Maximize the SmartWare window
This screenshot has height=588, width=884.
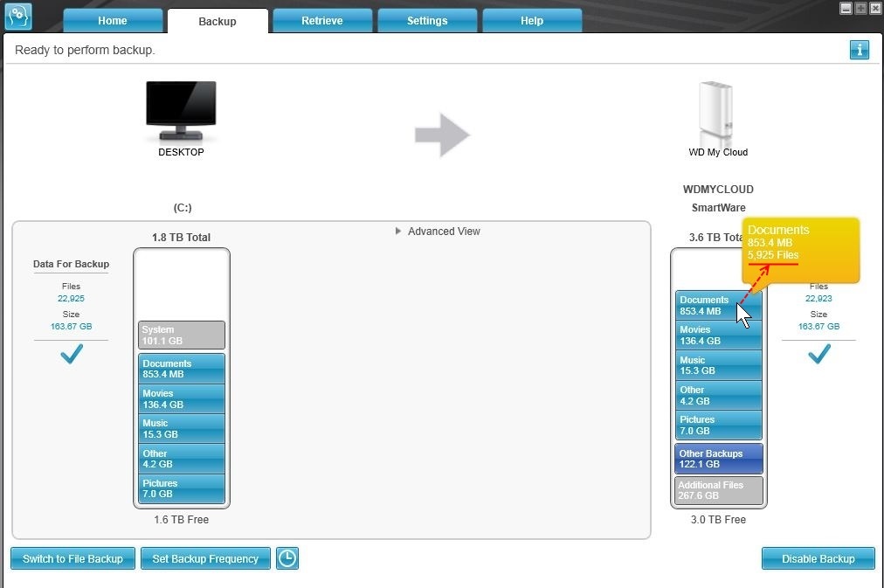[x=860, y=8]
